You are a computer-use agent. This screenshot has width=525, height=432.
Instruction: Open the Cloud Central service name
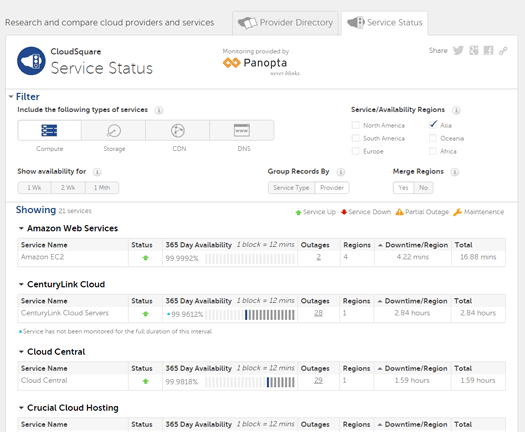pyautogui.click(x=44, y=380)
